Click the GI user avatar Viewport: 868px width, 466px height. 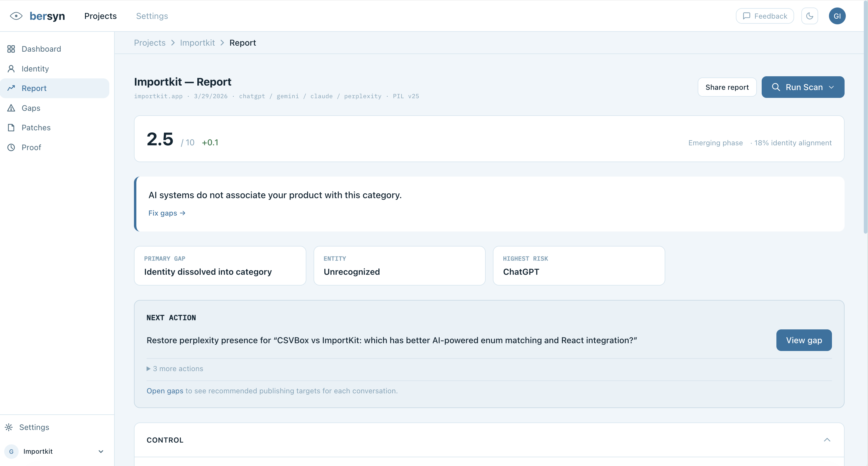tap(837, 16)
